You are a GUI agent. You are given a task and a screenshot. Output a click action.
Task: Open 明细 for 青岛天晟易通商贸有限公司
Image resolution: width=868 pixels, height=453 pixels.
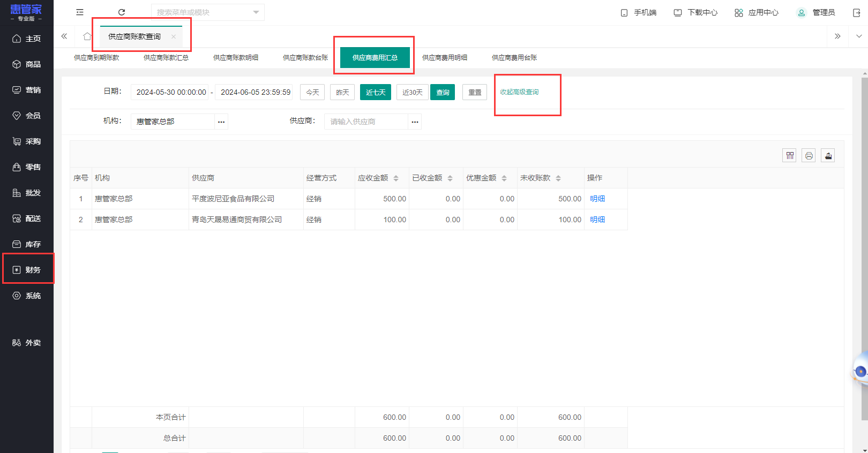pos(597,220)
